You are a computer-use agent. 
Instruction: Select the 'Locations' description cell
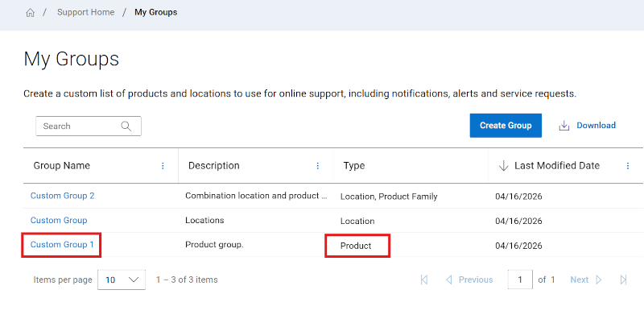(x=204, y=221)
